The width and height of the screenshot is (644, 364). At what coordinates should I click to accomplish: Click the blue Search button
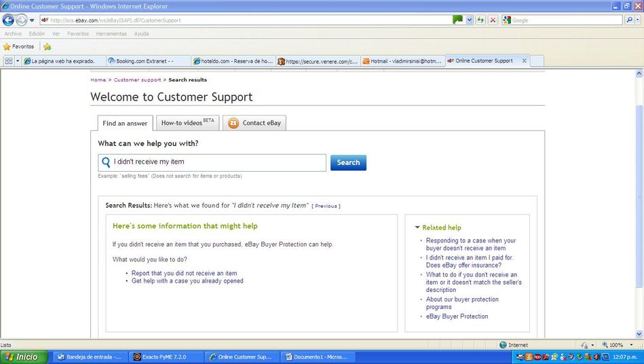tap(348, 162)
